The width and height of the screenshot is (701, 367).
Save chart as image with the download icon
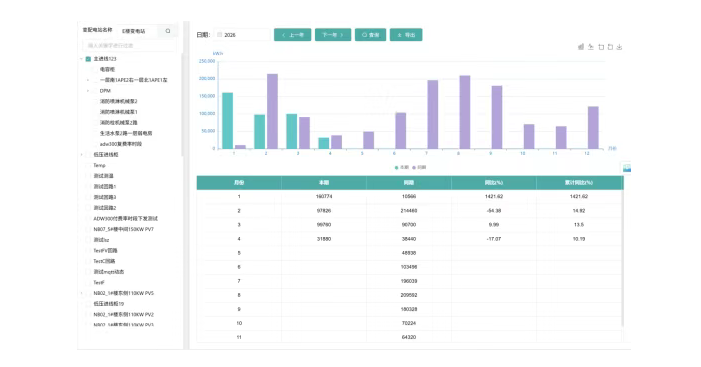coord(619,47)
